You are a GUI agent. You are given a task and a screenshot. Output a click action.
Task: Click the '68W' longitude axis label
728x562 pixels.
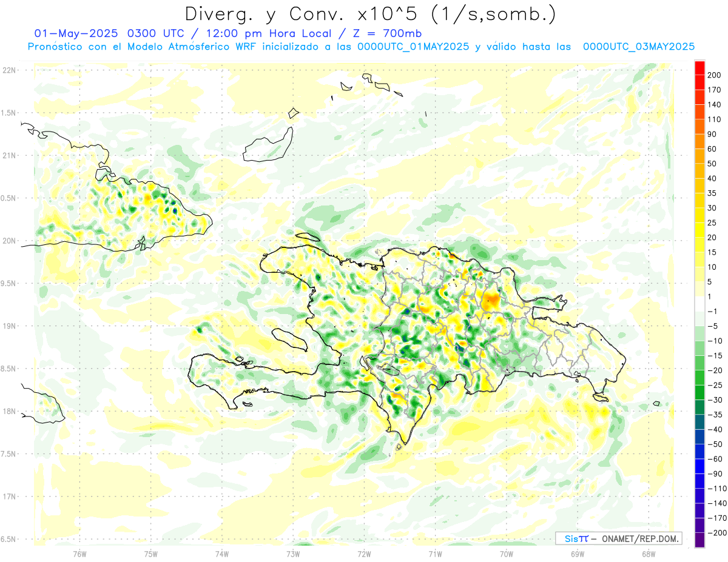pyautogui.click(x=649, y=553)
